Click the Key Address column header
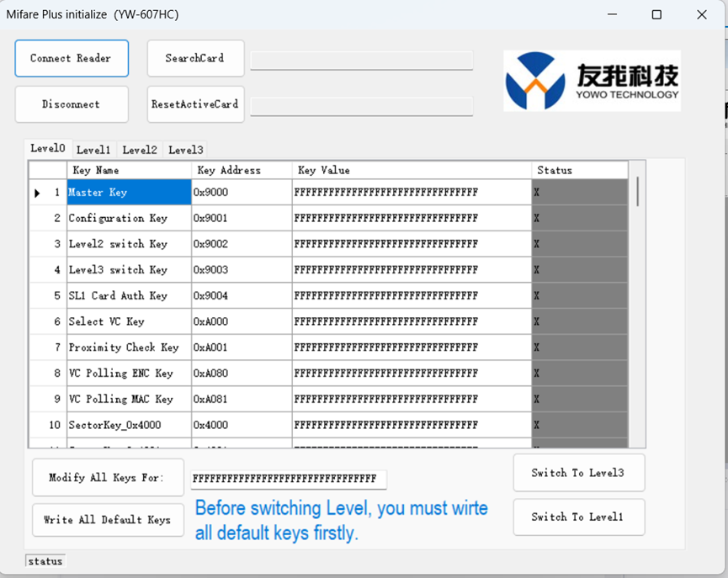This screenshot has height=578, width=728. (x=242, y=171)
